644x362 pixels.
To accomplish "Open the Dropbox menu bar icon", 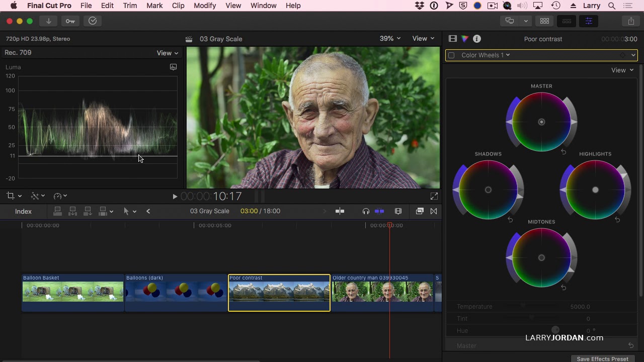I will [x=420, y=6].
